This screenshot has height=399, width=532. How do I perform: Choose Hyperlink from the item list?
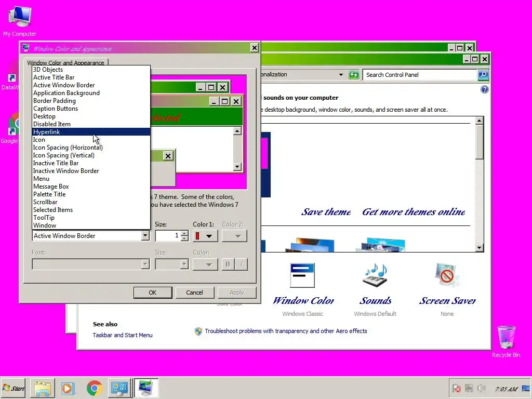coord(91,132)
